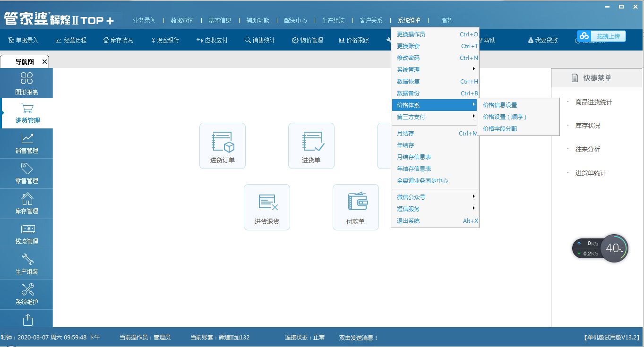The width and height of the screenshot is (644, 347).
Task: Click the 40% network speed widget
Action: pyautogui.click(x=614, y=248)
